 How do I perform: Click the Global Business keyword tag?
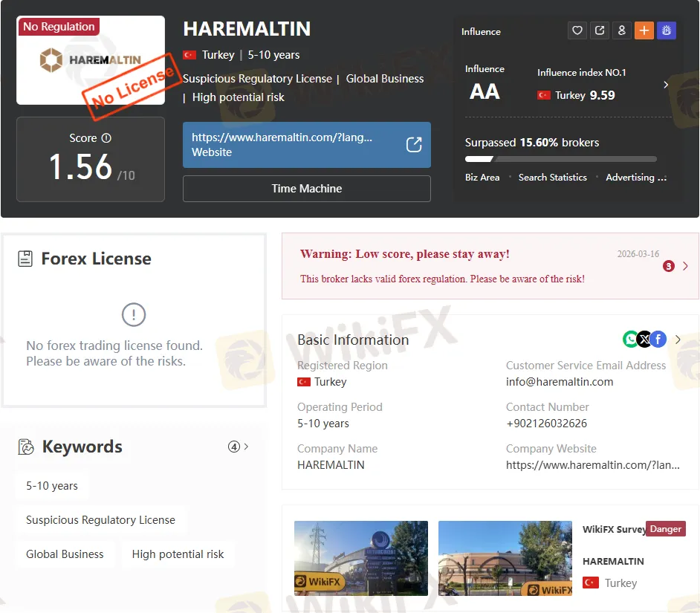(65, 554)
